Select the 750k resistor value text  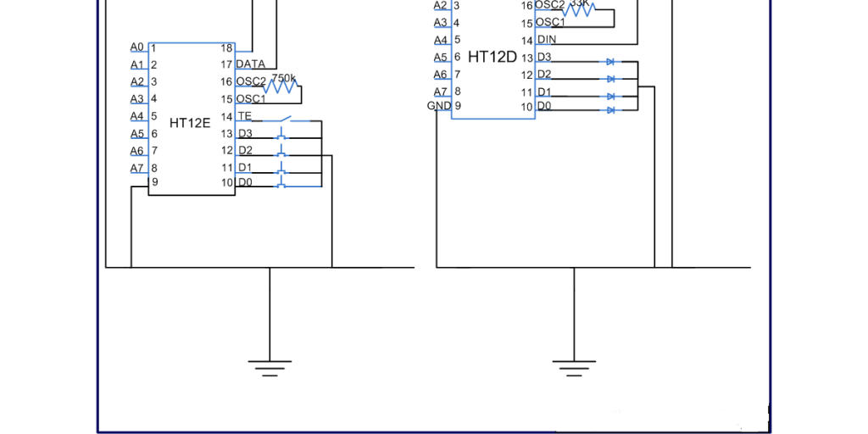coord(284,78)
